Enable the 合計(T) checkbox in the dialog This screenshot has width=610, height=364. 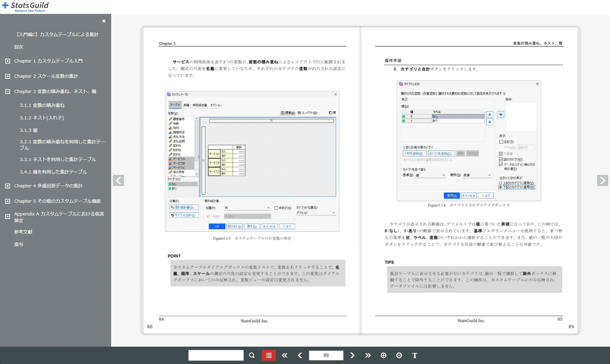pyautogui.click(x=501, y=142)
